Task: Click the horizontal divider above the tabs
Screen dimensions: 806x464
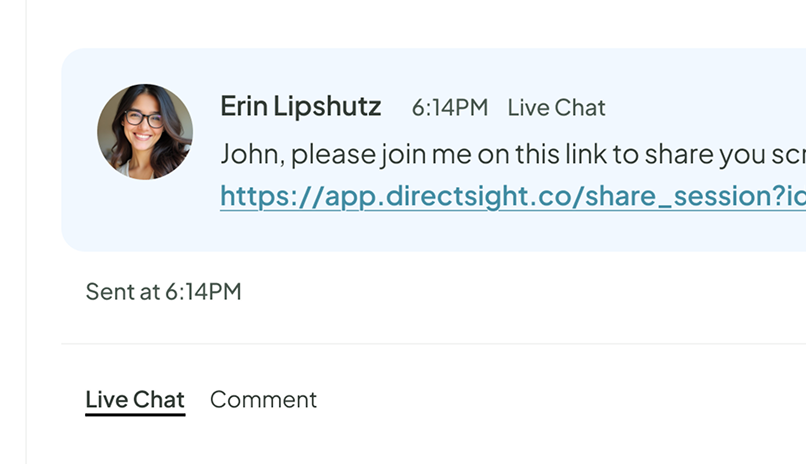Action: point(430,344)
